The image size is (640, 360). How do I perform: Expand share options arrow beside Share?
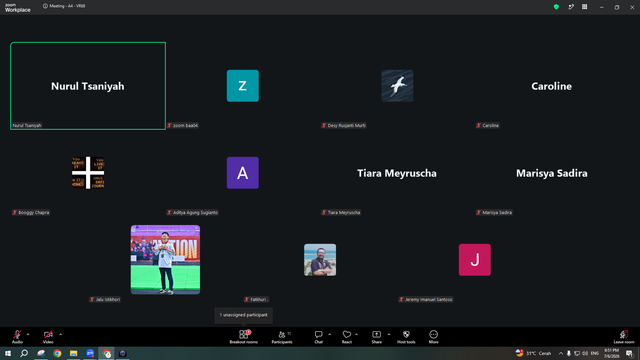[389, 334]
